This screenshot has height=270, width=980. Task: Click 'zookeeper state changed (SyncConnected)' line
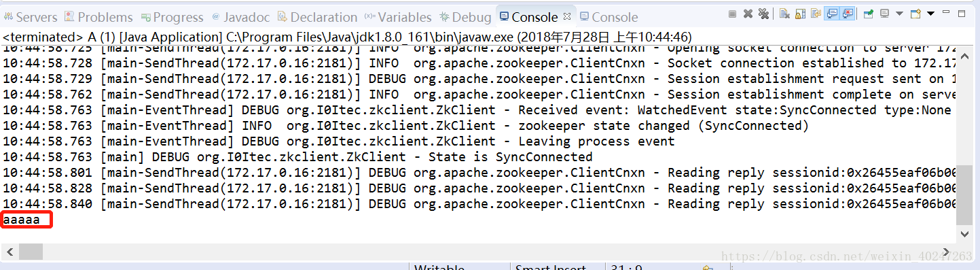(x=406, y=126)
